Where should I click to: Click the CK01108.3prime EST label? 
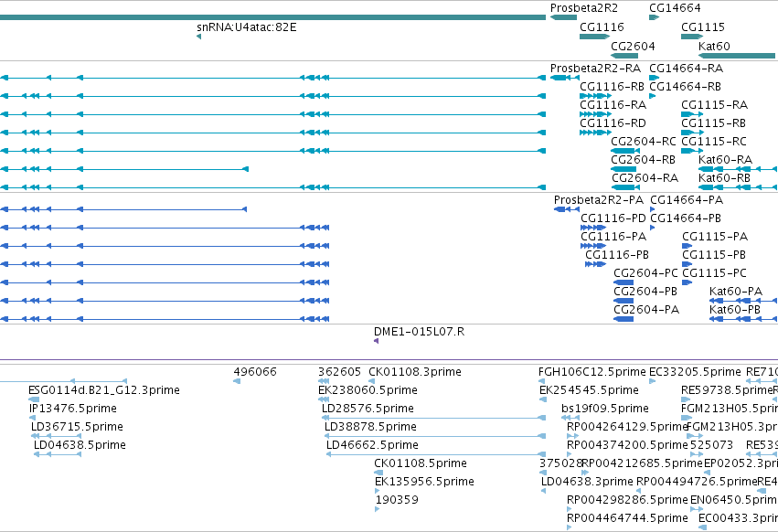click(415, 373)
